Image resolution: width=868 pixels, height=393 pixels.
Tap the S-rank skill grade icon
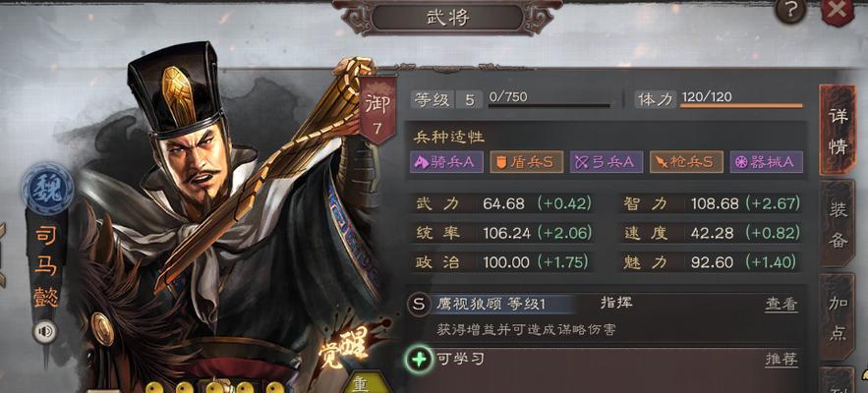pos(419,305)
